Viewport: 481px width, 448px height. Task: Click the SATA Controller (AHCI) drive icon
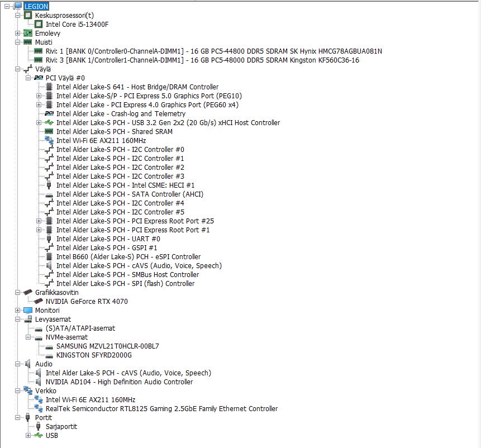pos(49,195)
